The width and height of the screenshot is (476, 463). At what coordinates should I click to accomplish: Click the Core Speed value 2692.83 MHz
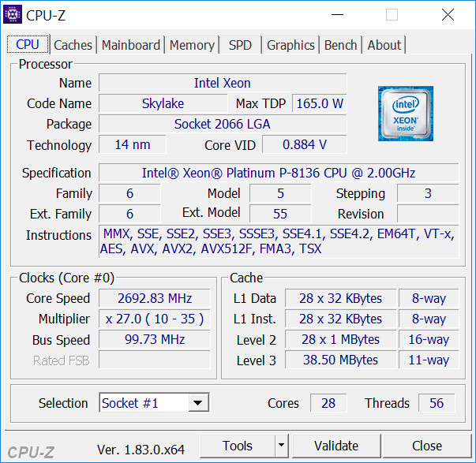pyautogui.click(x=155, y=298)
